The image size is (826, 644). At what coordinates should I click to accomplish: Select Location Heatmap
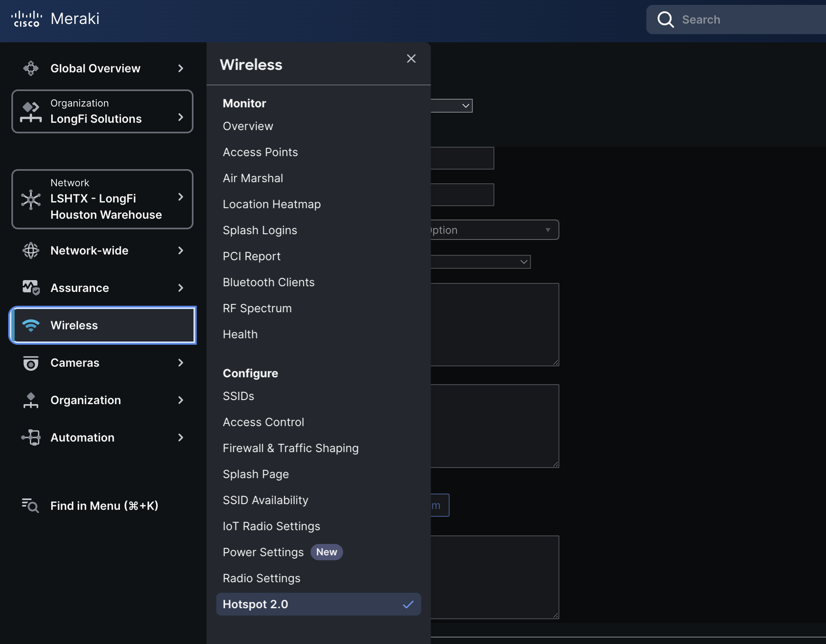272,204
